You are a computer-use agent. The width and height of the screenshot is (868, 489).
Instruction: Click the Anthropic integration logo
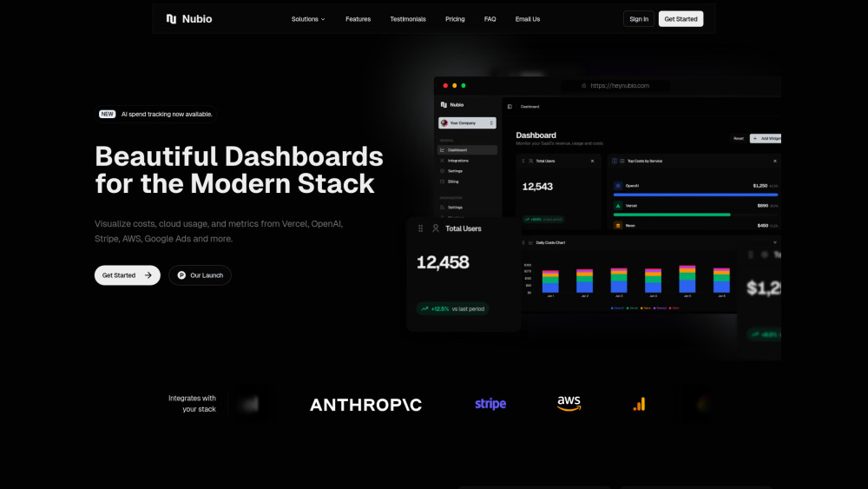point(365,405)
